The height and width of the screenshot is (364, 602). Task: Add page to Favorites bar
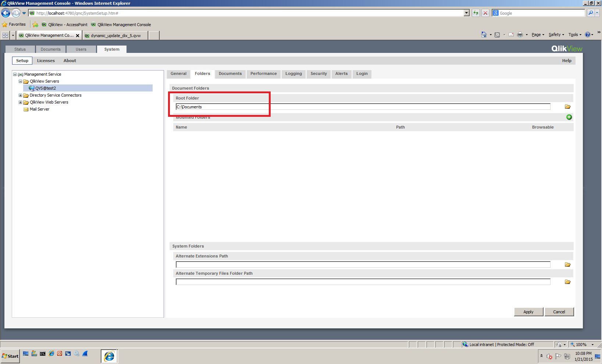click(x=35, y=25)
